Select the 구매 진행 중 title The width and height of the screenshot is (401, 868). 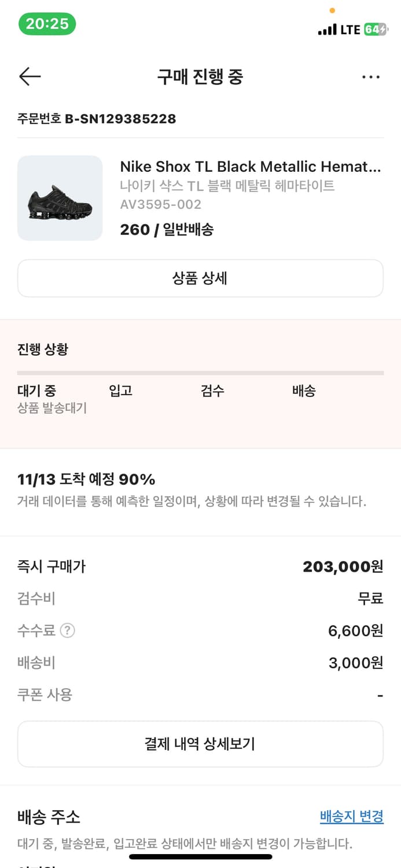[x=200, y=76]
